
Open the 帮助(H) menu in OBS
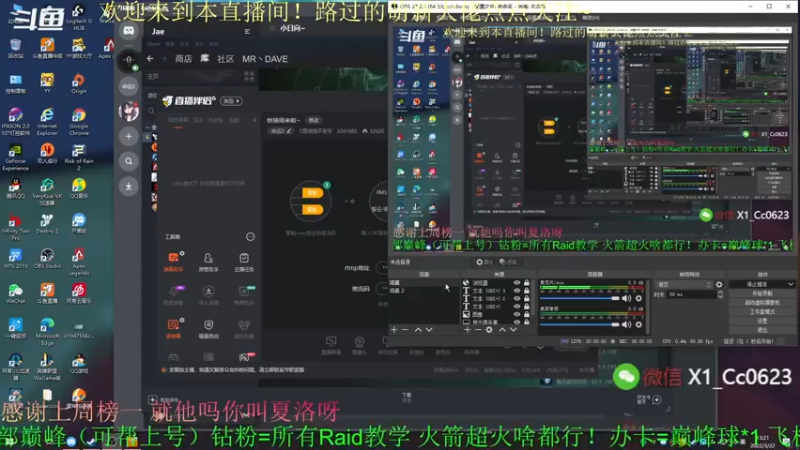coord(591,17)
